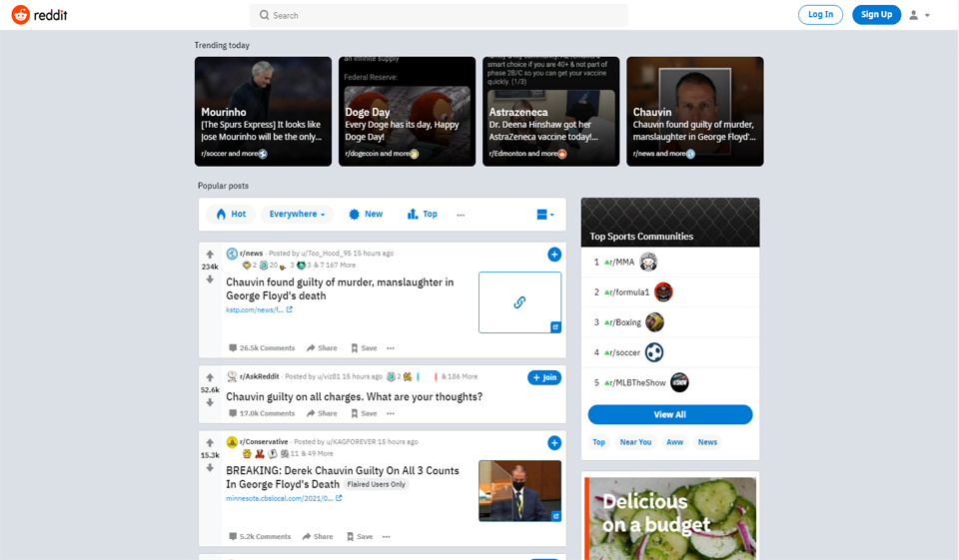Screen dimensions: 959x560
Task: Save the r/news Chauvin post
Action: pyautogui.click(x=364, y=347)
